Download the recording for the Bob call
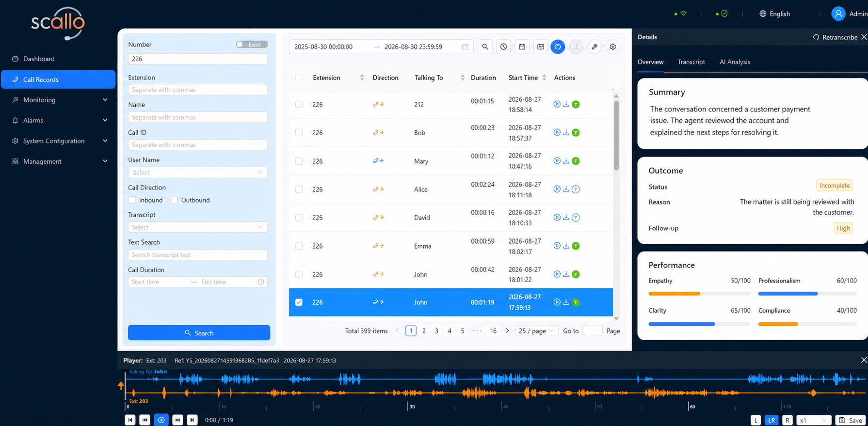868x426 pixels. [566, 132]
